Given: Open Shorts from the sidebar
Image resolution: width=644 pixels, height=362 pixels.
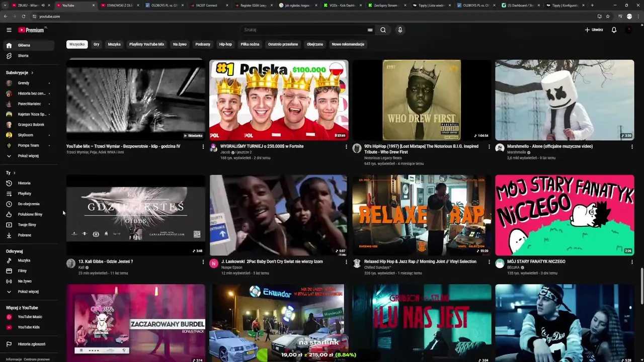Looking at the screenshot, I should click(28, 56).
